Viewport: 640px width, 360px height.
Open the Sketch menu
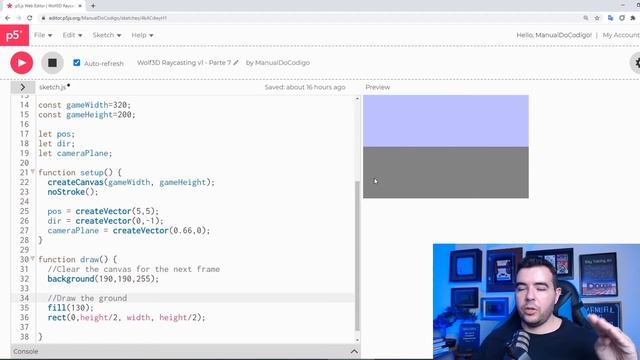[x=107, y=35]
